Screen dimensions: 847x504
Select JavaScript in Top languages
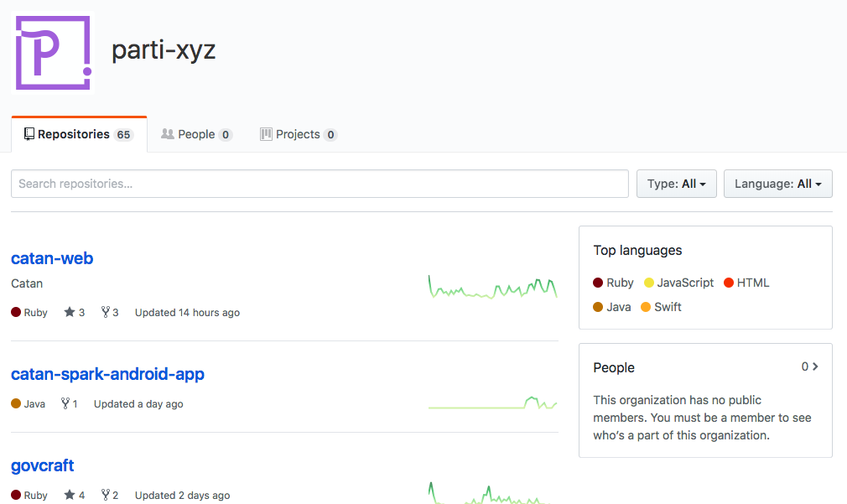[684, 283]
